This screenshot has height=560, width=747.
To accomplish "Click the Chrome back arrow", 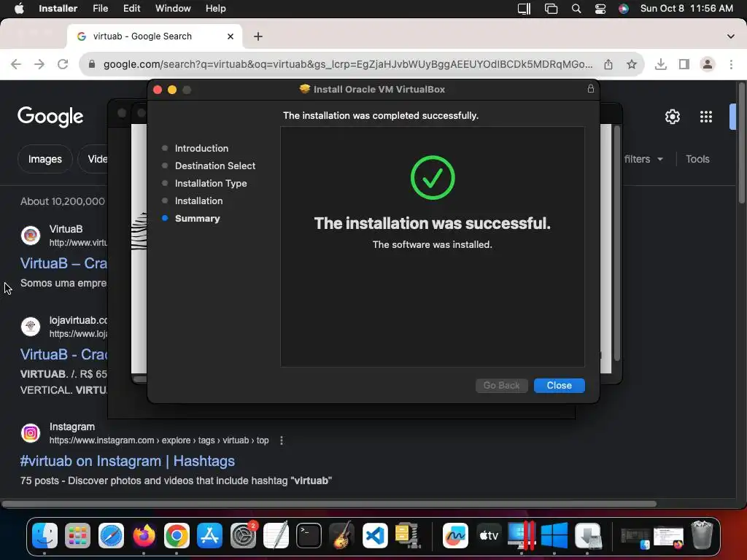I will [16, 64].
